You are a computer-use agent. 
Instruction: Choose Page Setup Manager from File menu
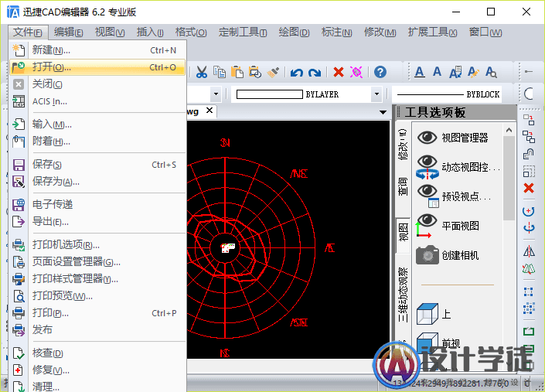pyautogui.click(x=97, y=261)
